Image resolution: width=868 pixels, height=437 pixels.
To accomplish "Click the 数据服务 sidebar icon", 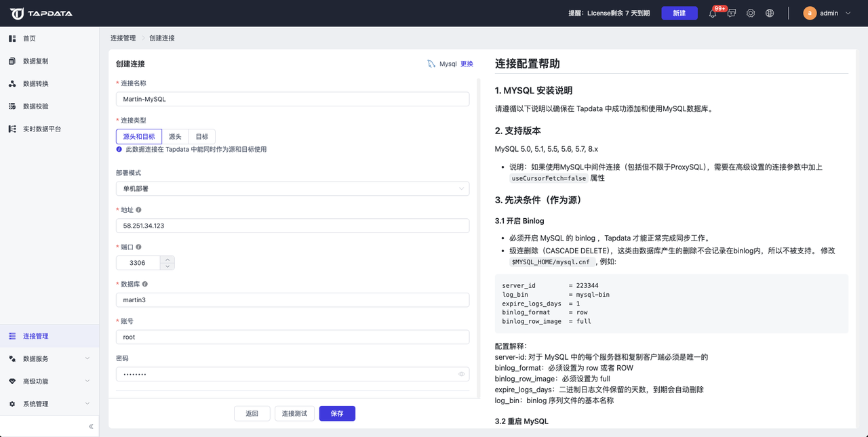I will point(12,358).
